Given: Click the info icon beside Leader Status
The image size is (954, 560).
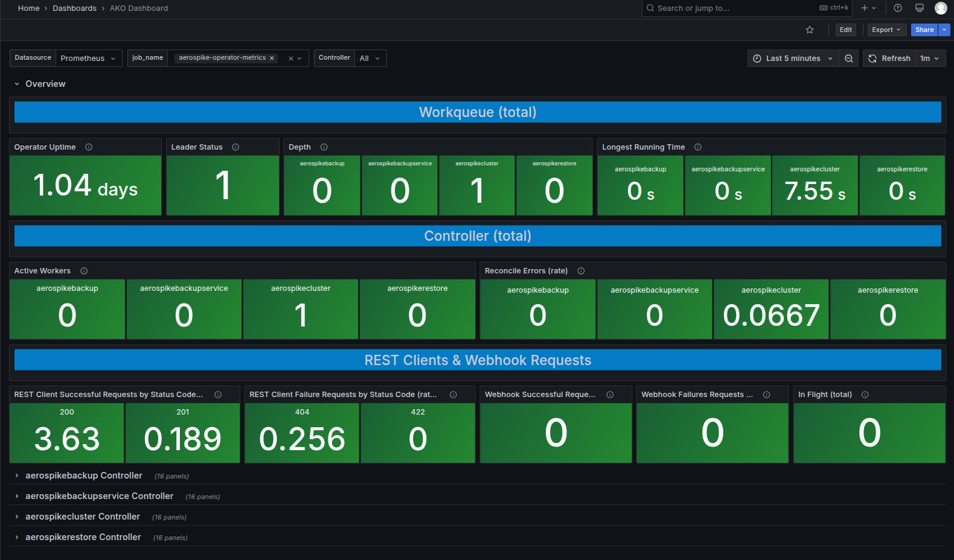Looking at the screenshot, I should click(235, 147).
